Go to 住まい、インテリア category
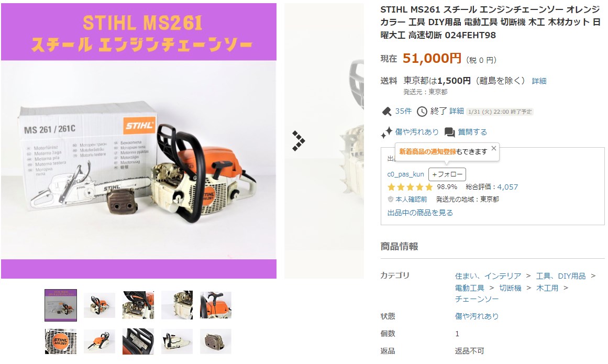608x364 pixels. click(x=488, y=276)
